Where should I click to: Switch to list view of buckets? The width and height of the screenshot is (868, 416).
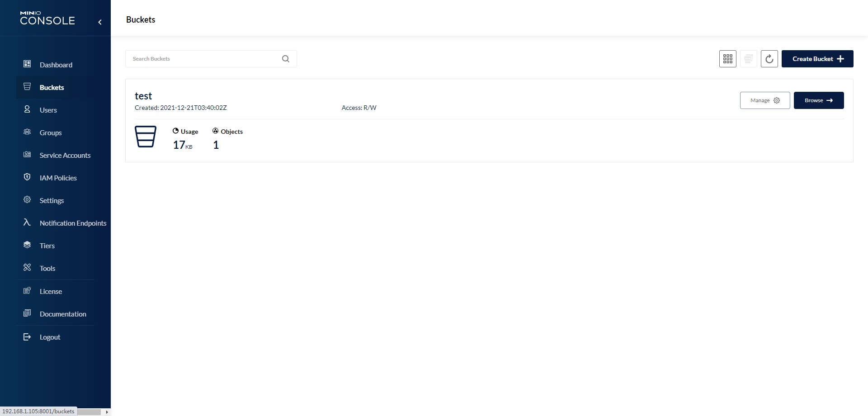tap(749, 59)
